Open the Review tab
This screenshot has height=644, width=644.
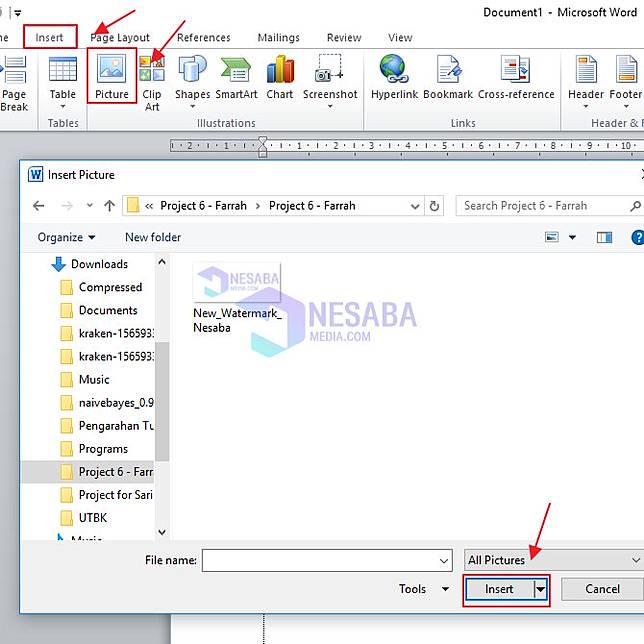tap(344, 37)
